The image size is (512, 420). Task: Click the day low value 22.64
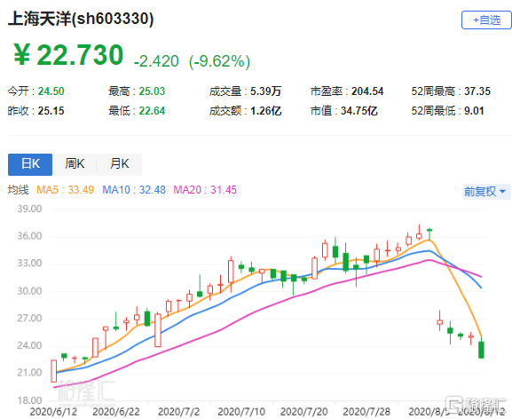tap(152, 111)
